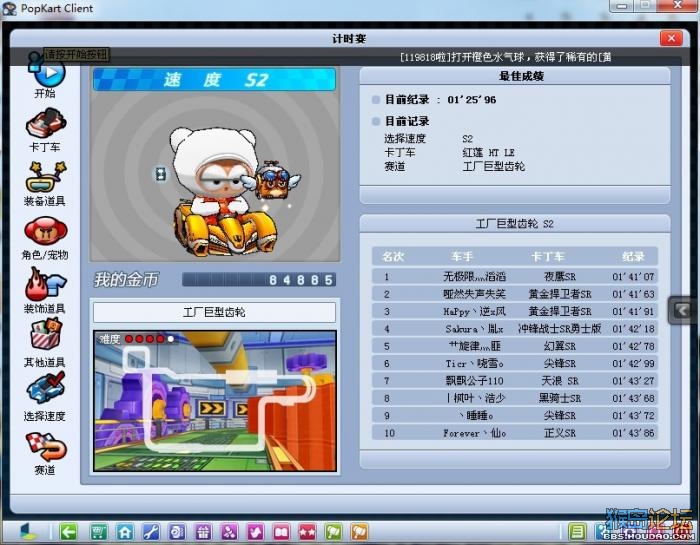The image size is (700, 545).
Task: Open the 选择速度 speed selection icon
Action: (46, 389)
